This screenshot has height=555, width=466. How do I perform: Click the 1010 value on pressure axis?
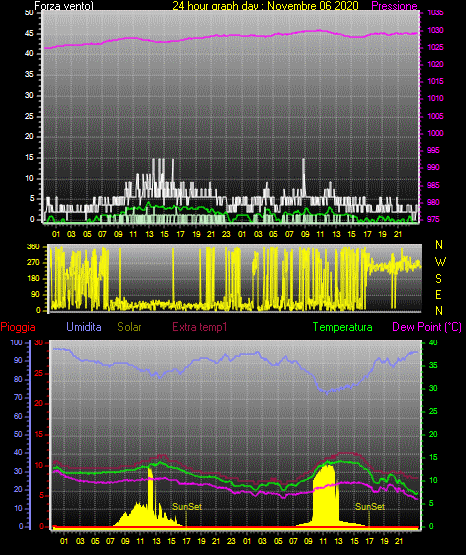[435, 98]
